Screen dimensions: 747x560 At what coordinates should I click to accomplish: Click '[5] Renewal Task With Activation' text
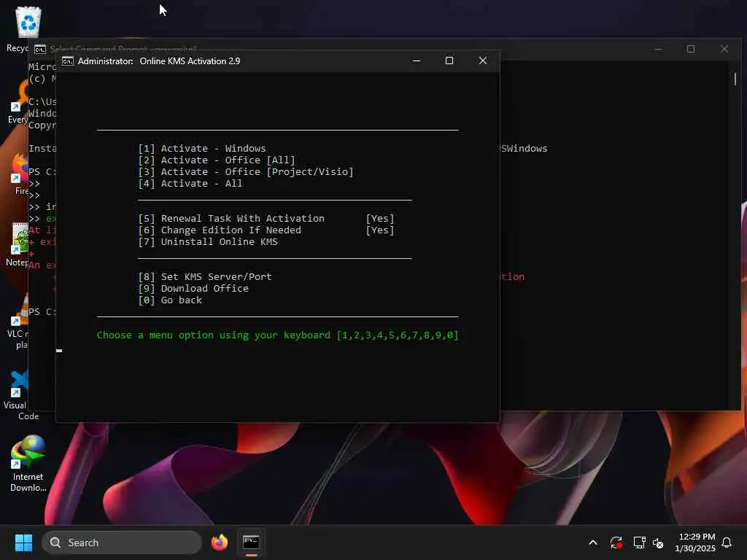click(231, 219)
